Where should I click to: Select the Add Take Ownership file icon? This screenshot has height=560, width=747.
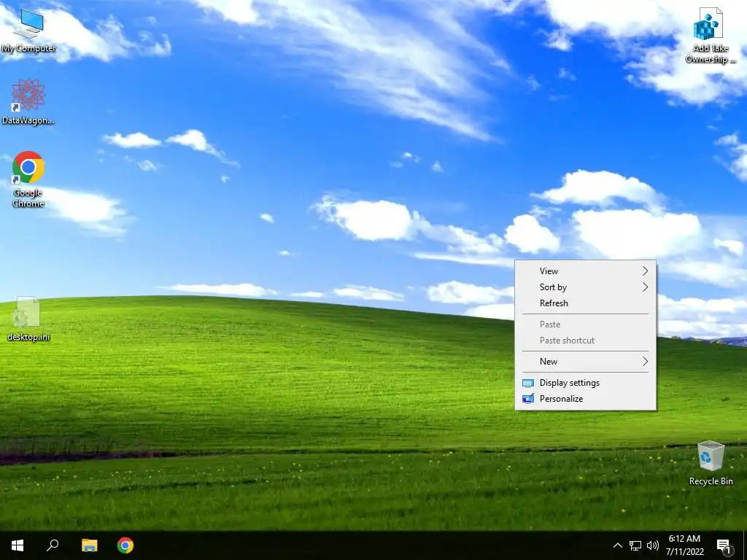pos(710,36)
